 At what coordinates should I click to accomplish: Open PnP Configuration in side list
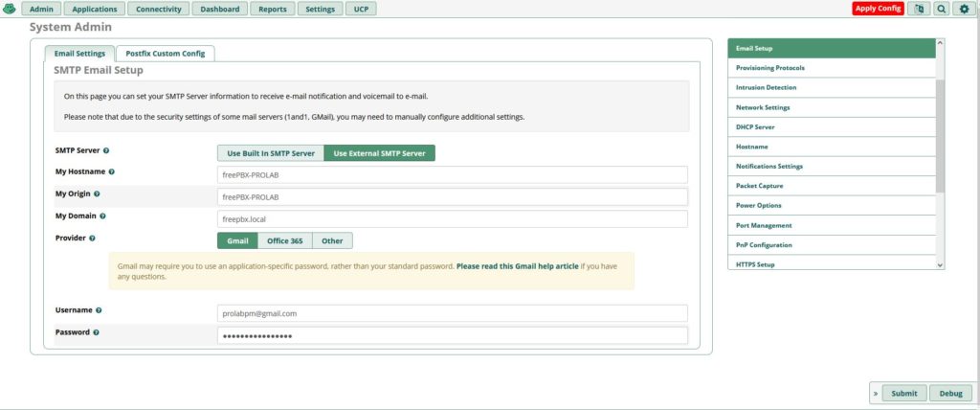coord(832,244)
